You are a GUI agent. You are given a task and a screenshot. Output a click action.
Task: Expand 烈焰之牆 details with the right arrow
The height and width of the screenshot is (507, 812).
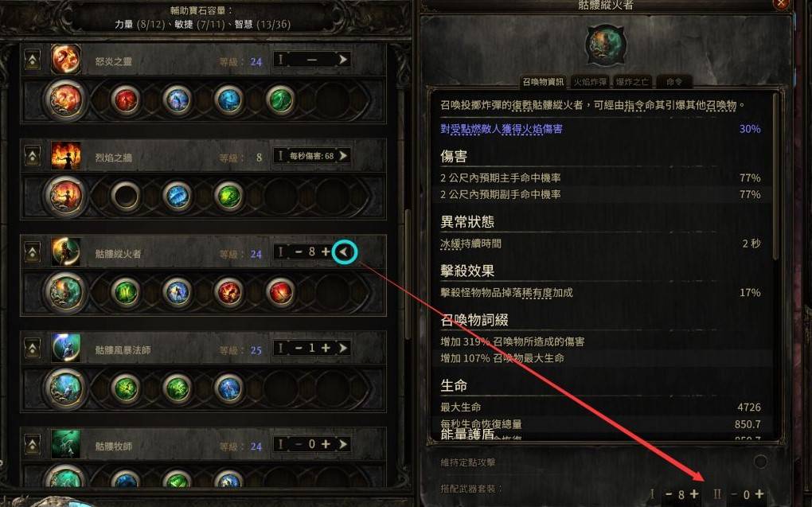(x=343, y=156)
